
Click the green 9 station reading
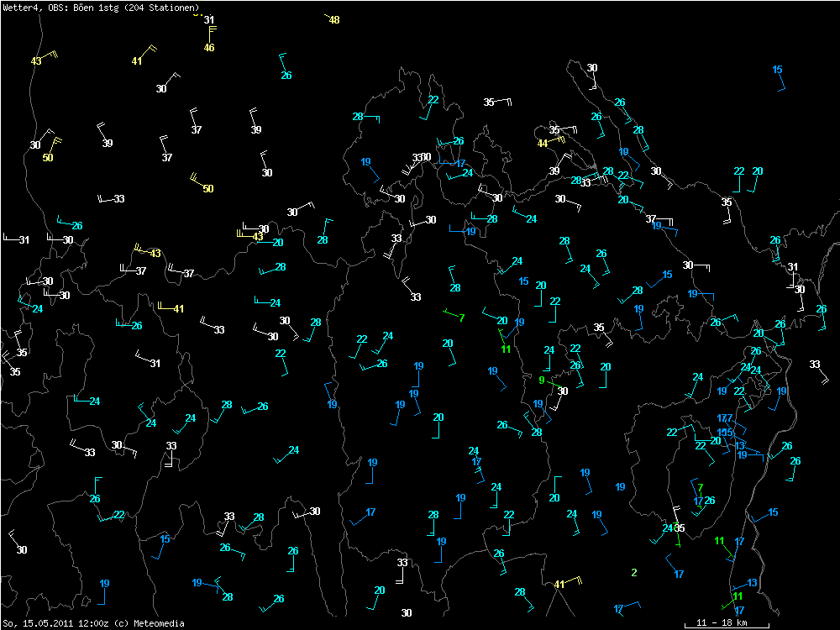(542, 380)
